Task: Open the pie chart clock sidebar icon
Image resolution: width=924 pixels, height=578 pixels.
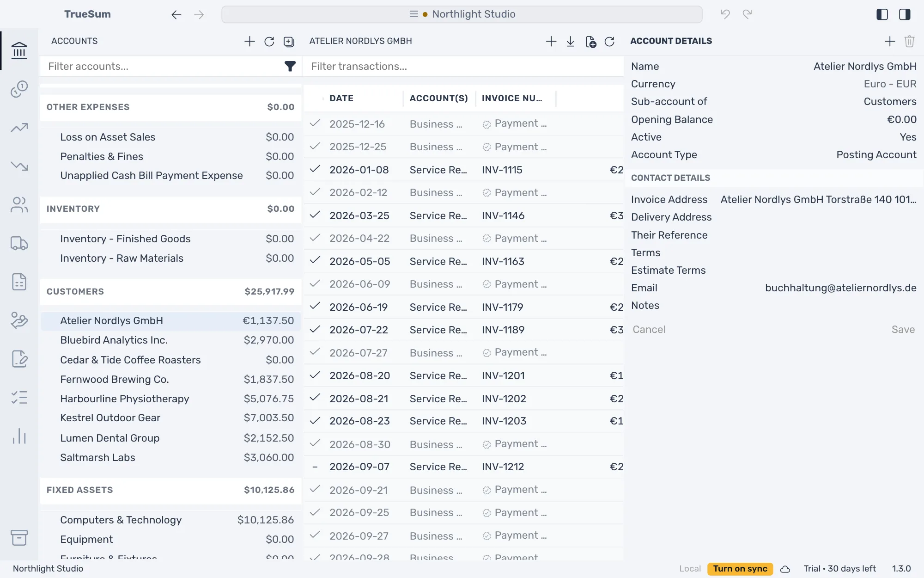Action: [19, 89]
